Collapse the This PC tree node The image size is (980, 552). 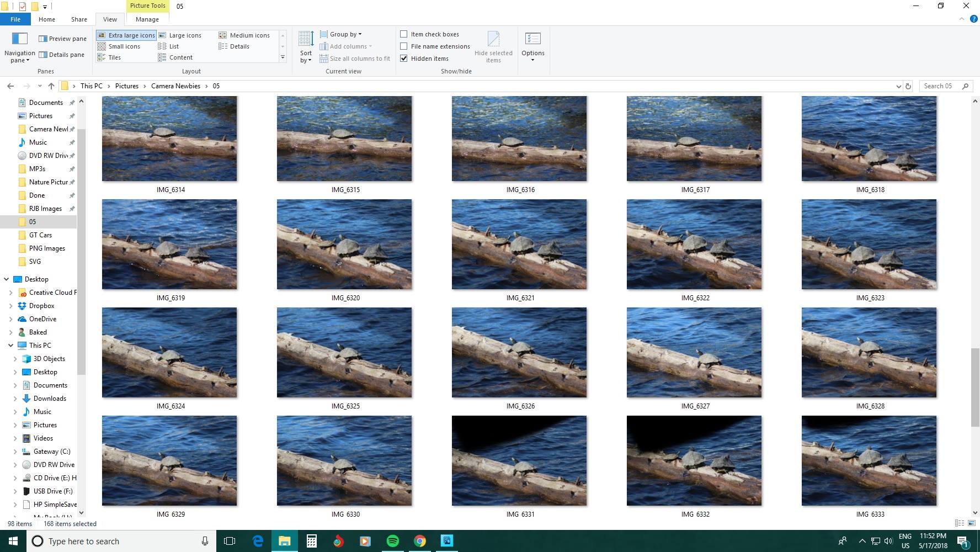[10, 346]
